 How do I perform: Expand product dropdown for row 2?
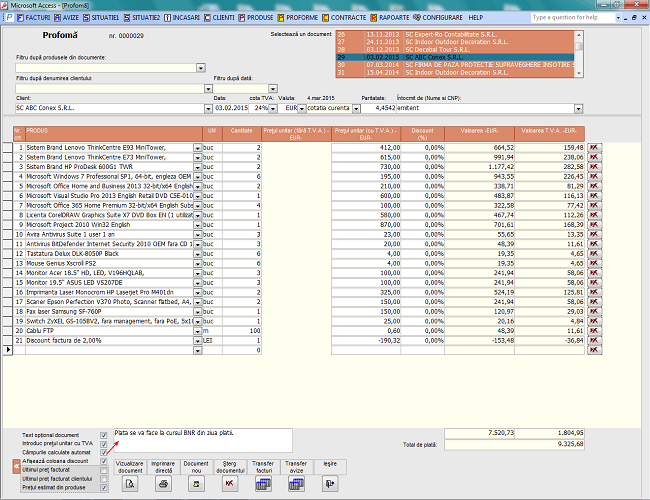197,158
